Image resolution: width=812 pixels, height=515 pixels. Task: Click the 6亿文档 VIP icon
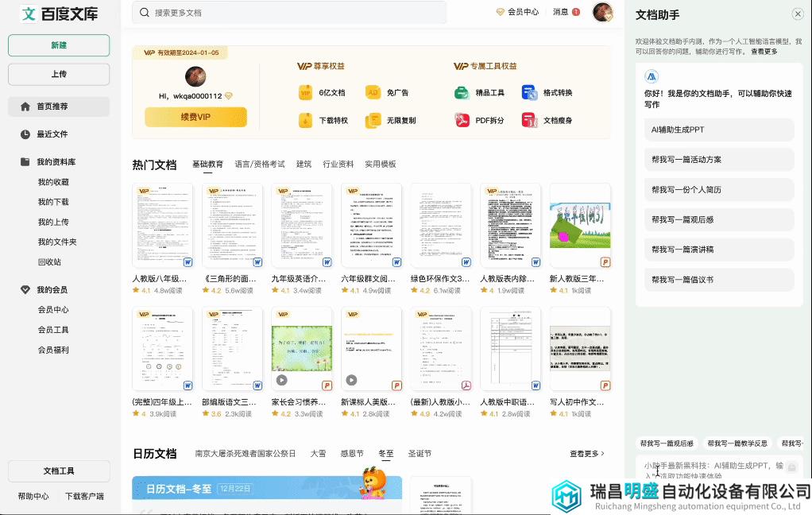pyautogui.click(x=306, y=93)
